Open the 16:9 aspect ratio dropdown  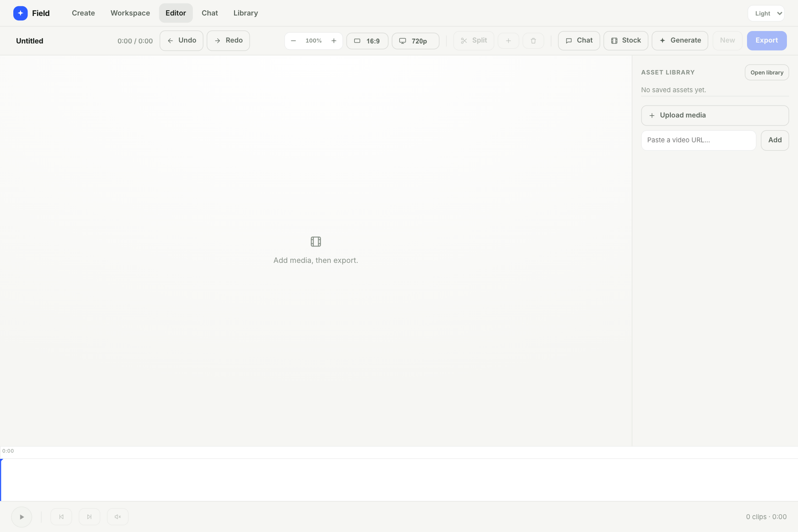pos(367,41)
